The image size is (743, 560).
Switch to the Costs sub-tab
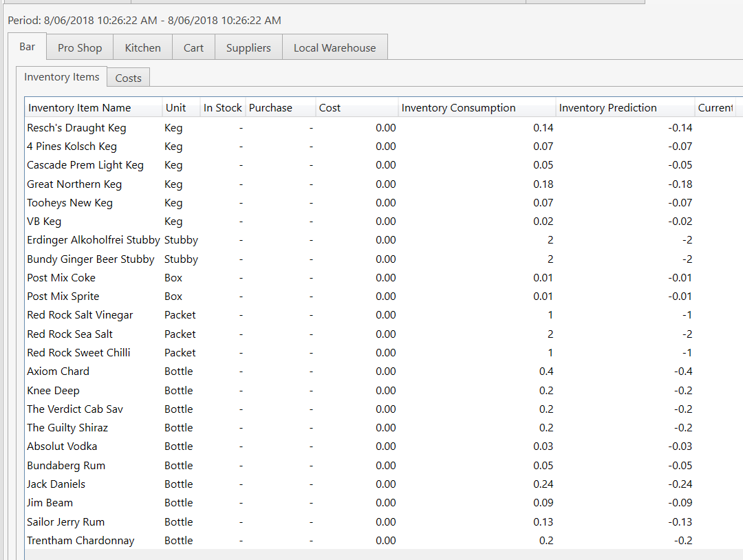(128, 78)
